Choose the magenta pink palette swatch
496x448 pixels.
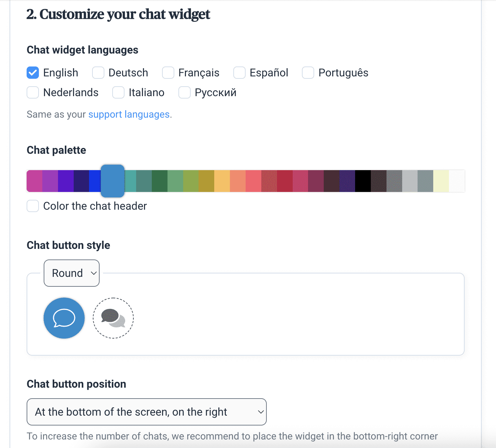34,181
